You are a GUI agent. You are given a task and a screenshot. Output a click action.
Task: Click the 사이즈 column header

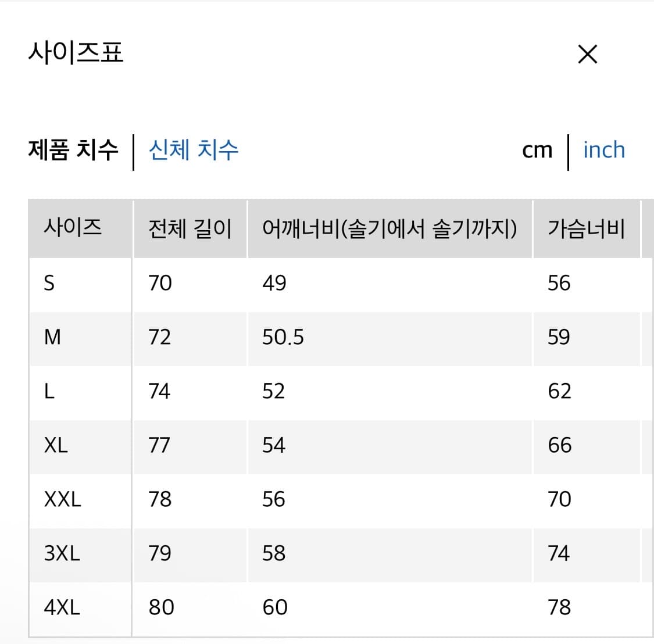(x=71, y=228)
